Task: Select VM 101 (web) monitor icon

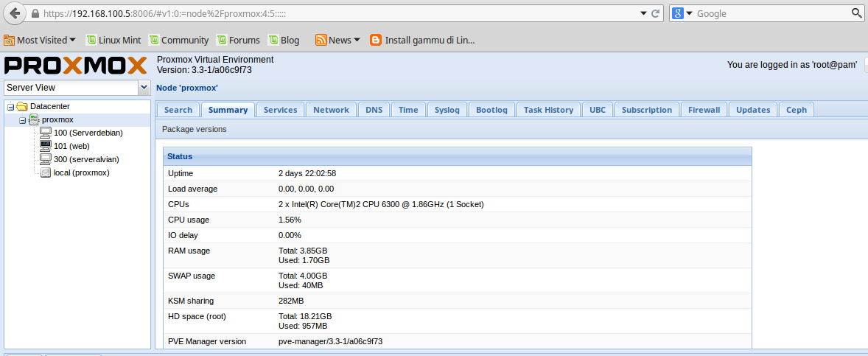Action: pyautogui.click(x=46, y=146)
